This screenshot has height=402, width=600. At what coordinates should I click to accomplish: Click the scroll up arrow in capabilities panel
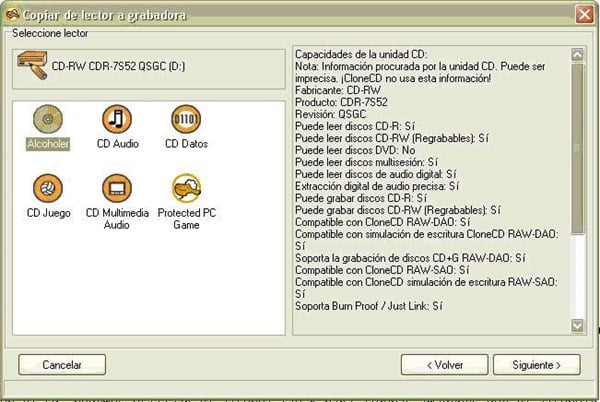[577, 55]
